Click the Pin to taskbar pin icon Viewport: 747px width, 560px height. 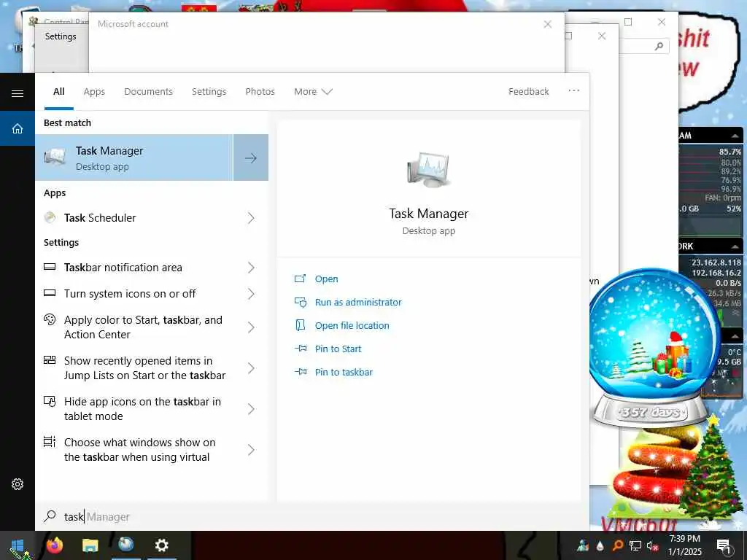[300, 372]
